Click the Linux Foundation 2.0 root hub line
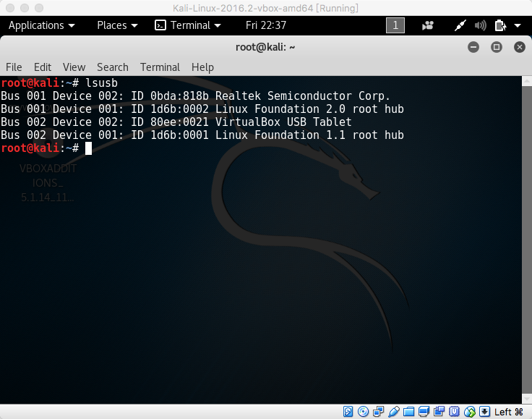The width and height of the screenshot is (532, 419). pos(202,109)
